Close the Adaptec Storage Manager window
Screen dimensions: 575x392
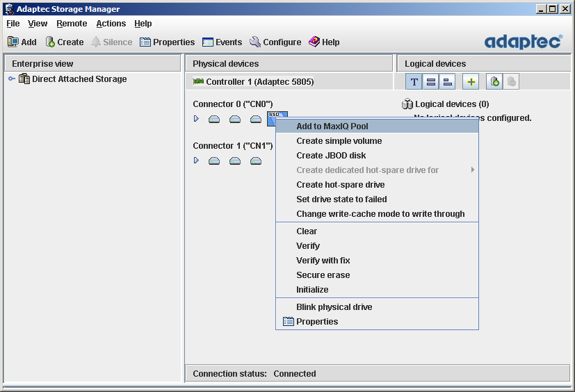point(565,9)
